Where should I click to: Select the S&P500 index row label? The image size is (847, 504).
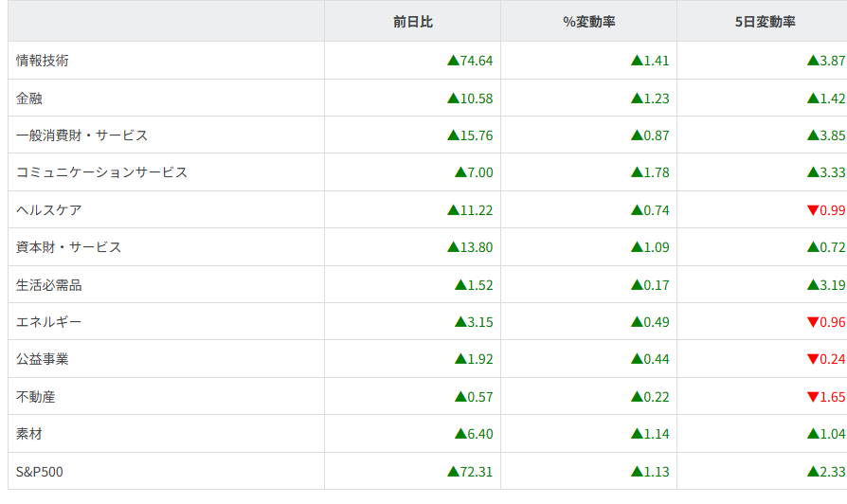click(x=40, y=471)
